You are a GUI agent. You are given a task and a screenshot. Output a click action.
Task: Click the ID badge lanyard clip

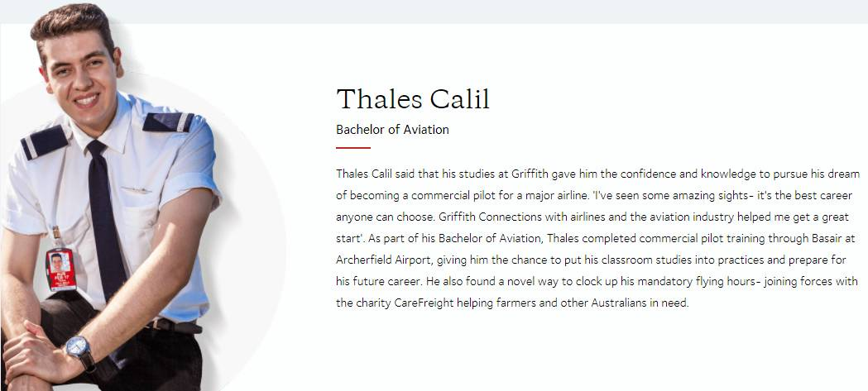click(56, 239)
